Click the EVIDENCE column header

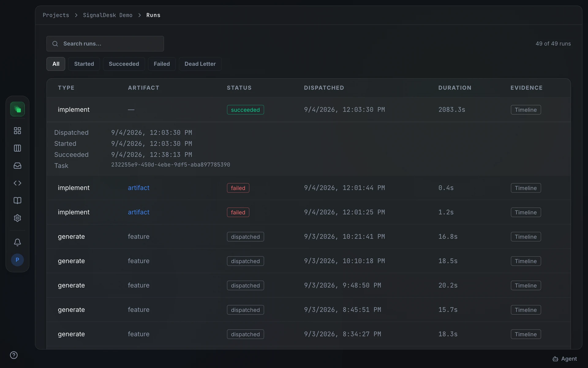pyautogui.click(x=526, y=88)
